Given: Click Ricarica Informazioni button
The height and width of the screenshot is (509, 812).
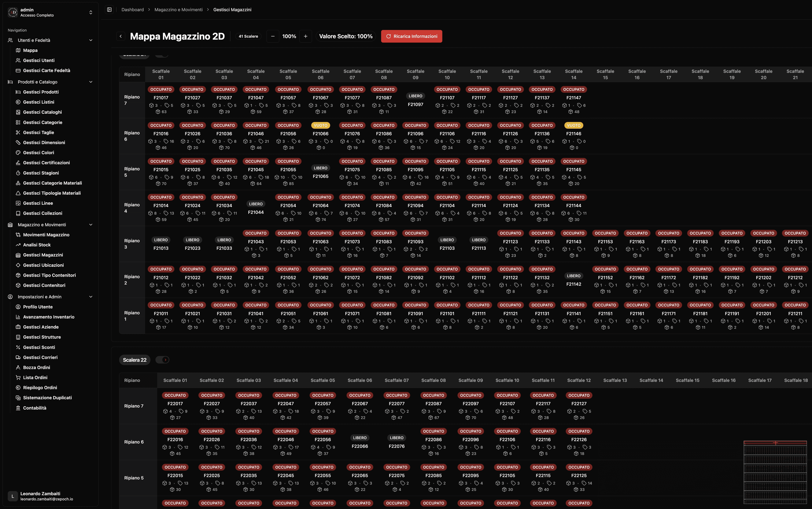Looking at the screenshot, I should click(411, 36).
